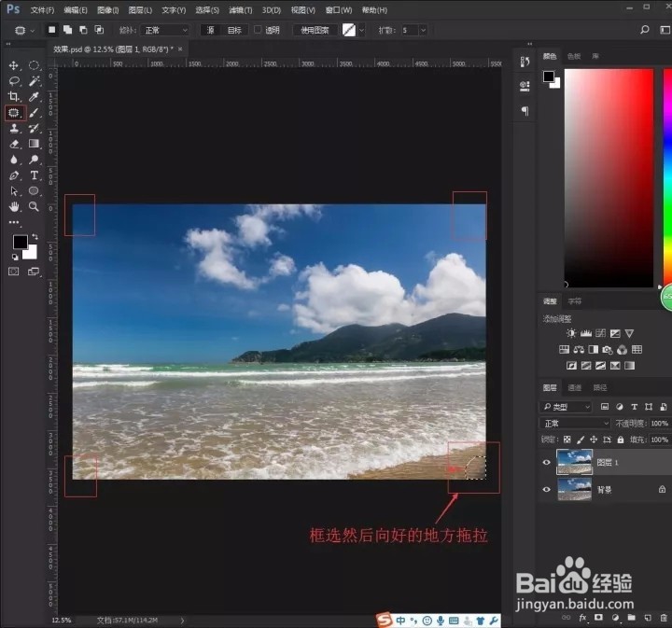Toggle lock all for layer
The image size is (672, 628).
click(621, 440)
